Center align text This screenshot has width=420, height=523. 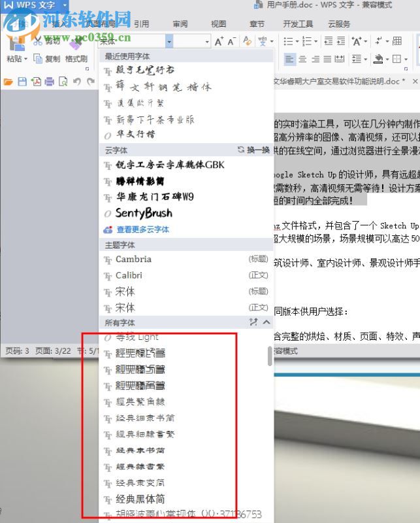302,59
